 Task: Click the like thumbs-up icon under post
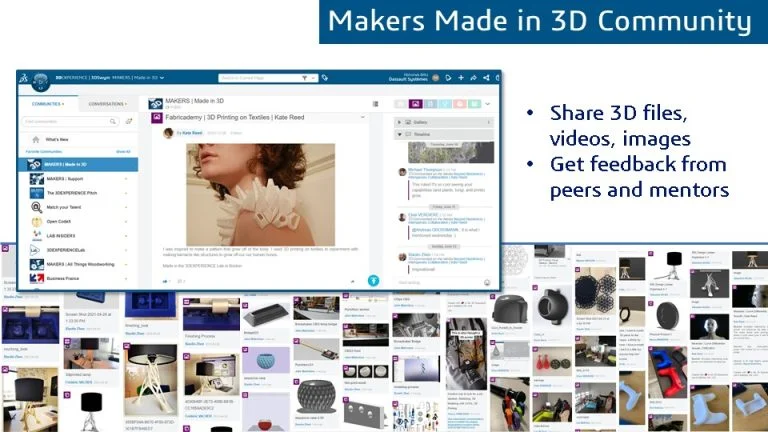pos(165,281)
